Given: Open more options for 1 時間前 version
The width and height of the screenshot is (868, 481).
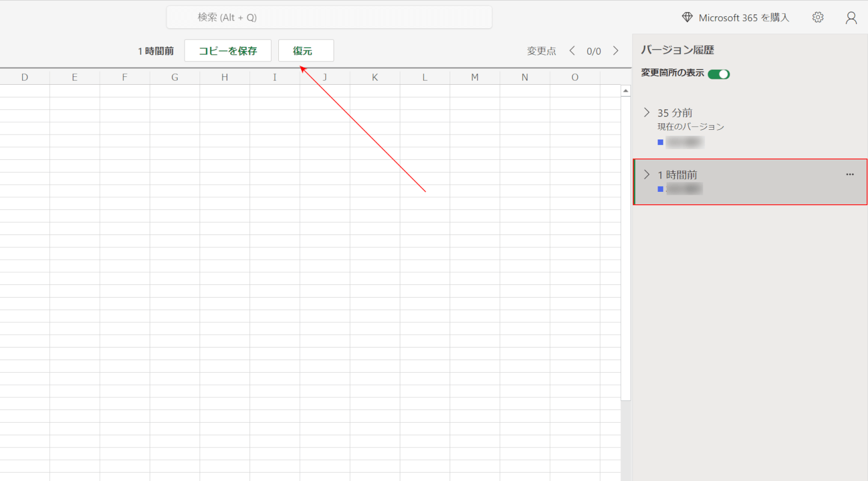Looking at the screenshot, I should coord(849,174).
